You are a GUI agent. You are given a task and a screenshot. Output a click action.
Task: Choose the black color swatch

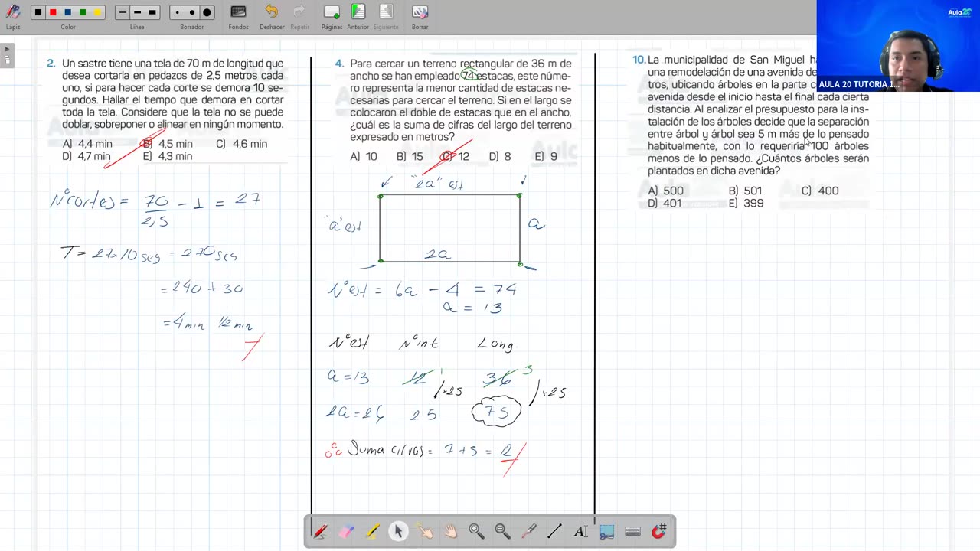(38, 12)
